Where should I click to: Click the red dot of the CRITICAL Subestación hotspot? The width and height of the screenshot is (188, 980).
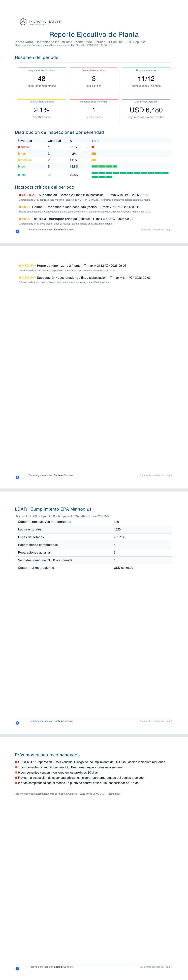[20, 195]
